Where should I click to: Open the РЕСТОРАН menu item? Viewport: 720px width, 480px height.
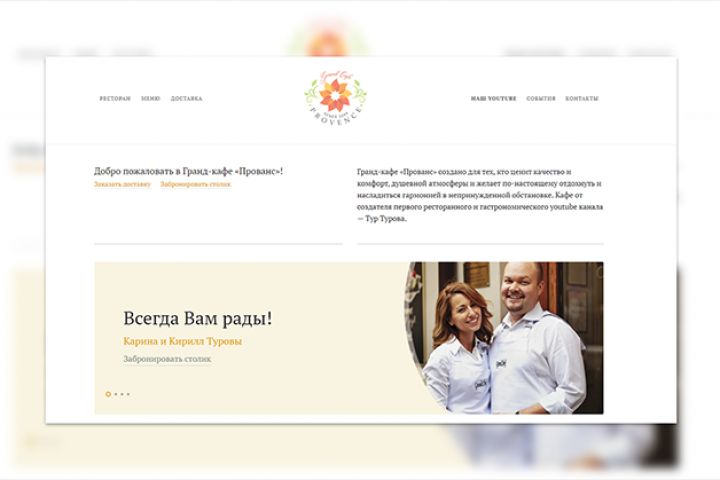tap(115, 99)
